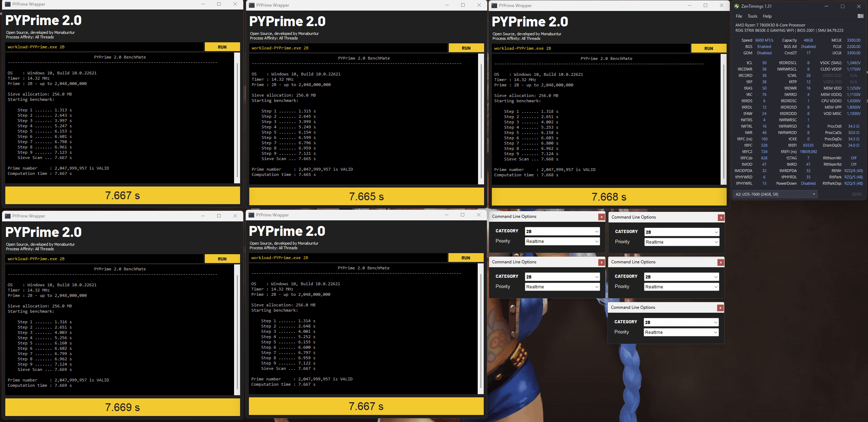868x422 pixels.
Task: Click the 7.668 s result bar
Action: click(x=609, y=197)
